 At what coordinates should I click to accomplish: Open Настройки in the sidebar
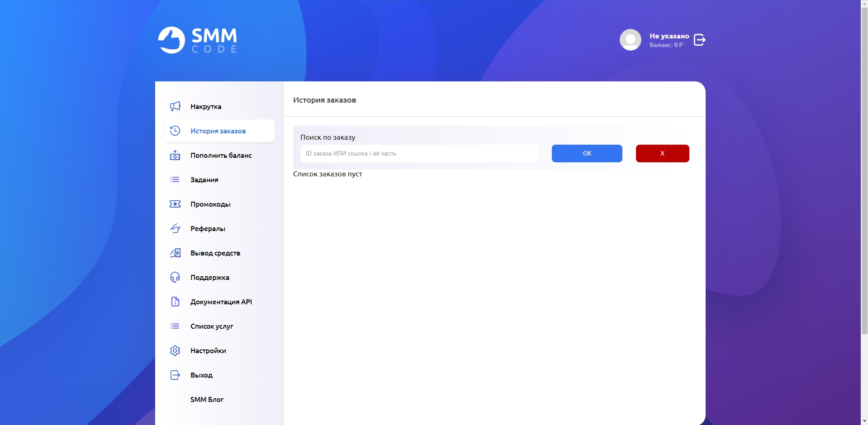point(219,350)
